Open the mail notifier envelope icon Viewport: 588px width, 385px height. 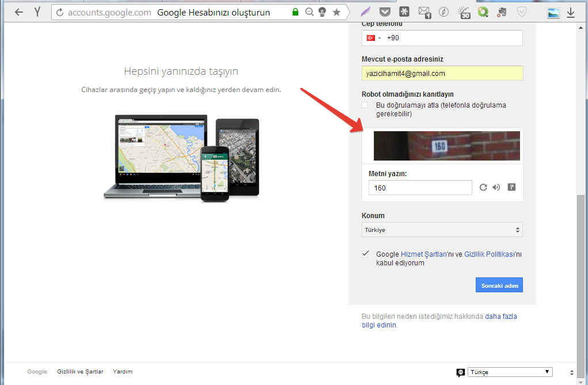[424, 12]
